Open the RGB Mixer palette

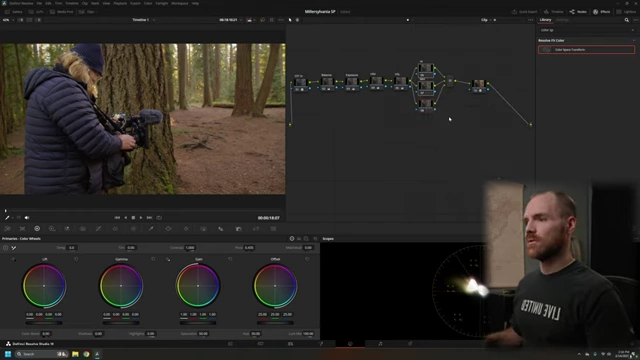click(67, 229)
